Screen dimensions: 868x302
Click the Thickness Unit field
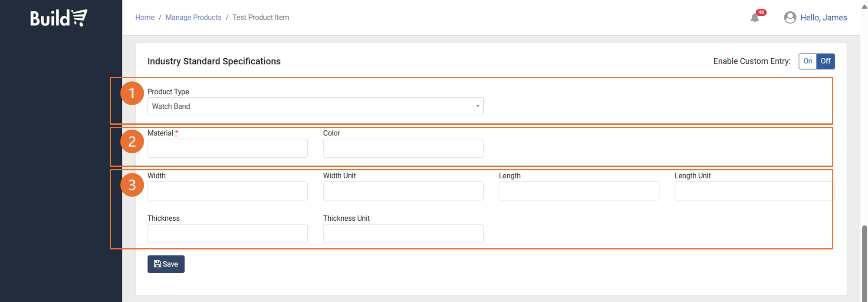point(403,234)
